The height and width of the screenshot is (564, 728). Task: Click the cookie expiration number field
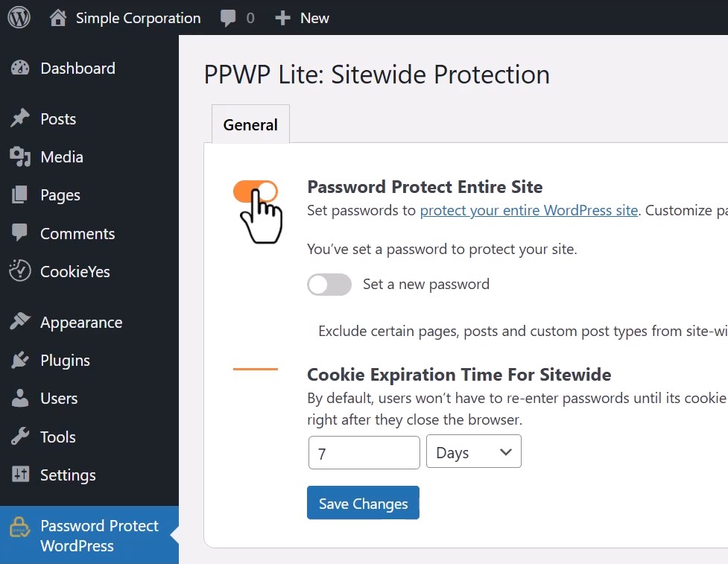click(x=364, y=452)
